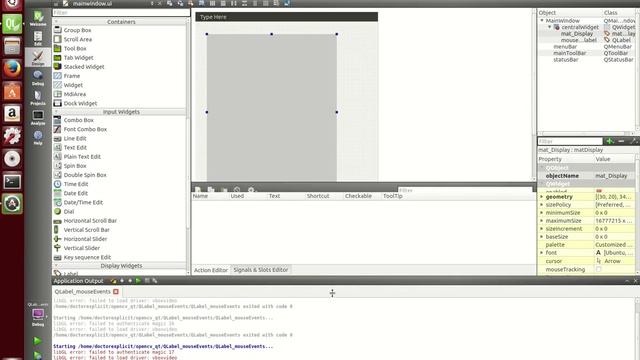Viewport: 640px width, 360px height.
Task: Switch to Signals & Slots Editor tab
Action: [260, 270]
